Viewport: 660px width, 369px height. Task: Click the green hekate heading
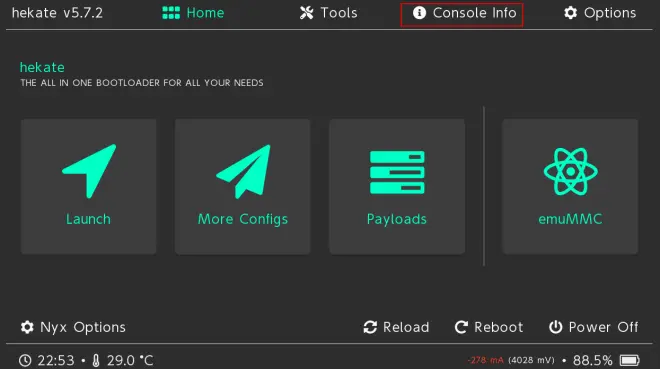pos(42,67)
